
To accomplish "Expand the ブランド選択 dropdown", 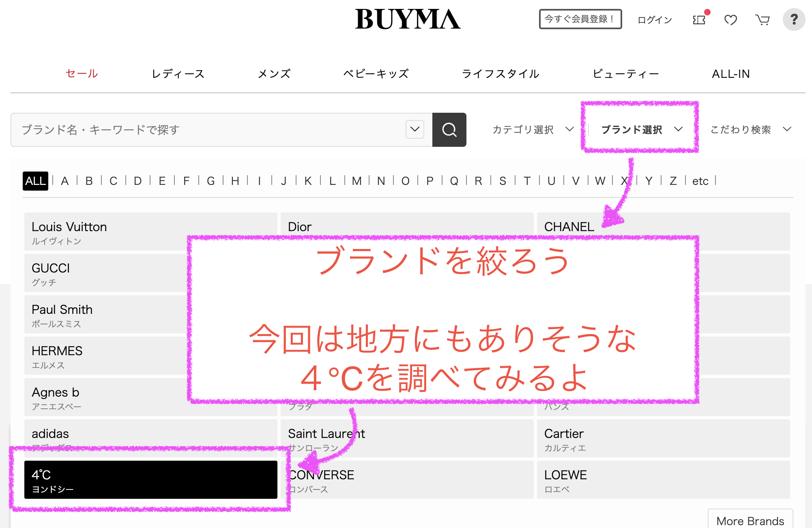I will click(x=642, y=129).
